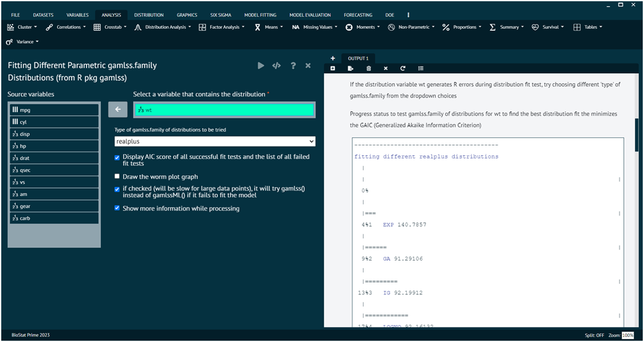Open MODEL EVALUATION tab
Image resolution: width=644 pixels, height=342 pixels.
(310, 15)
